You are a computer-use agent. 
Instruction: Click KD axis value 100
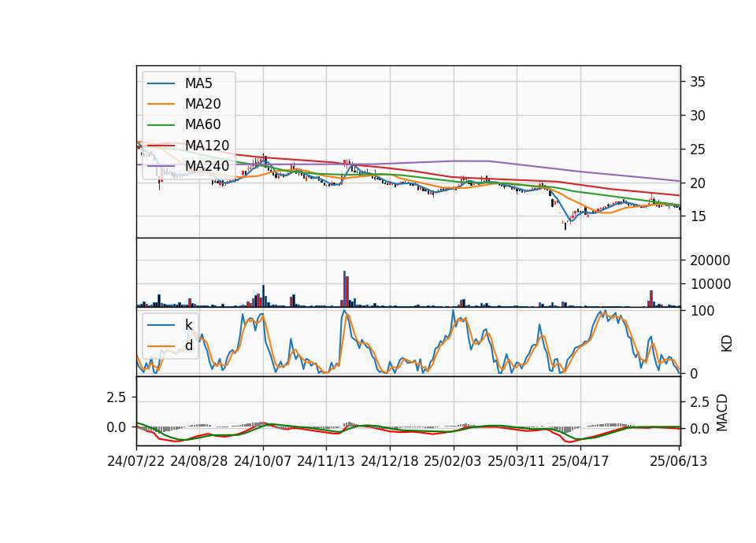(702, 311)
